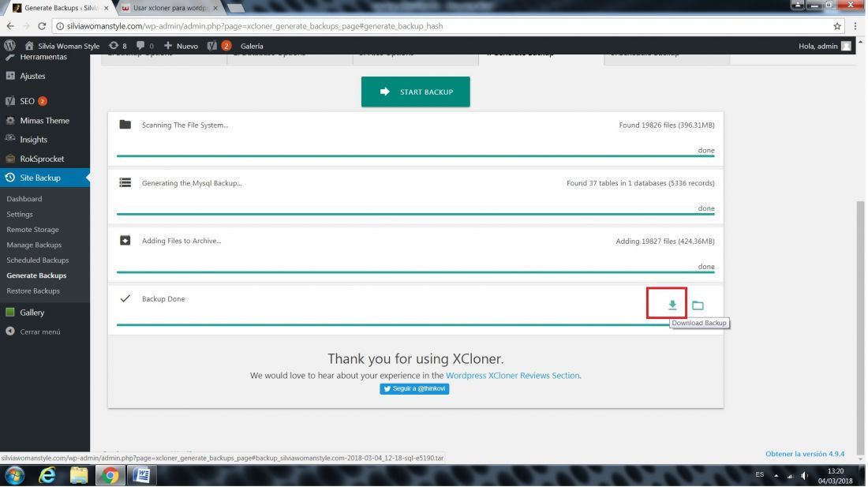Click Adding Files to Archive progress bar
This screenshot has height=487, width=868.
[417, 273]
